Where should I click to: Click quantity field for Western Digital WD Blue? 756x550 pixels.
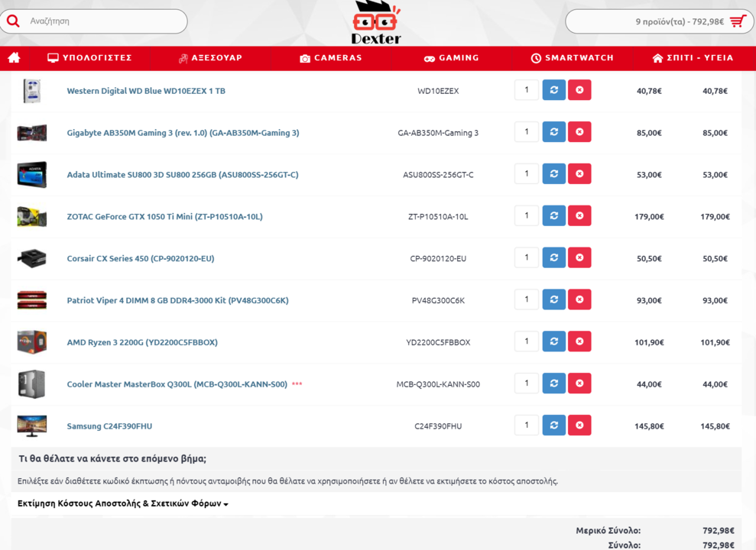(527, 90)
